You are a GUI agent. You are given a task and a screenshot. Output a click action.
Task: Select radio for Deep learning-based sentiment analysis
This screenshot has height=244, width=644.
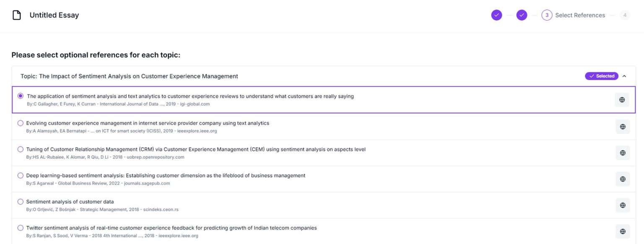pos(21,175)
